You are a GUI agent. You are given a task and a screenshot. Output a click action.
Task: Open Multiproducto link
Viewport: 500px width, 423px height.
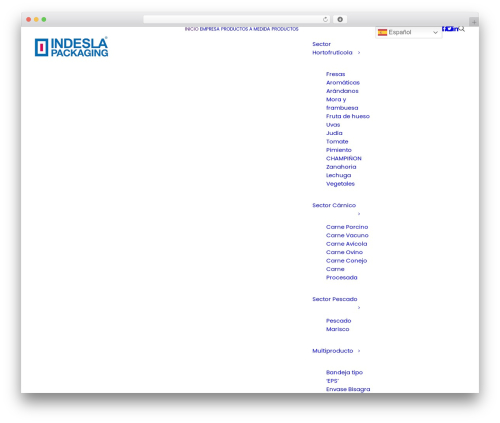(x=333, y=351)
